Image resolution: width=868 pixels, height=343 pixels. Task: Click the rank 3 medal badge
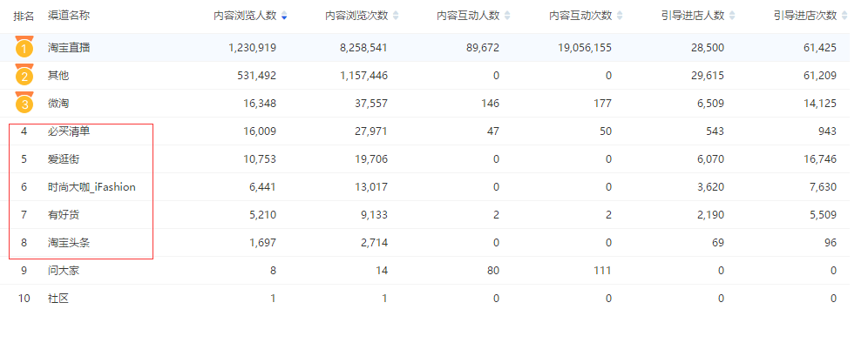(24, 103)
